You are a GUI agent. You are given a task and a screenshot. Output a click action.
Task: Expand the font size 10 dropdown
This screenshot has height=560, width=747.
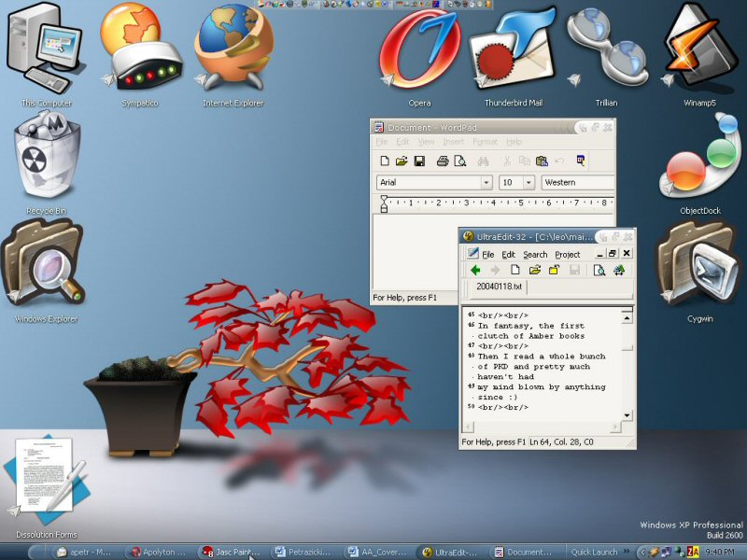(529, 183)
